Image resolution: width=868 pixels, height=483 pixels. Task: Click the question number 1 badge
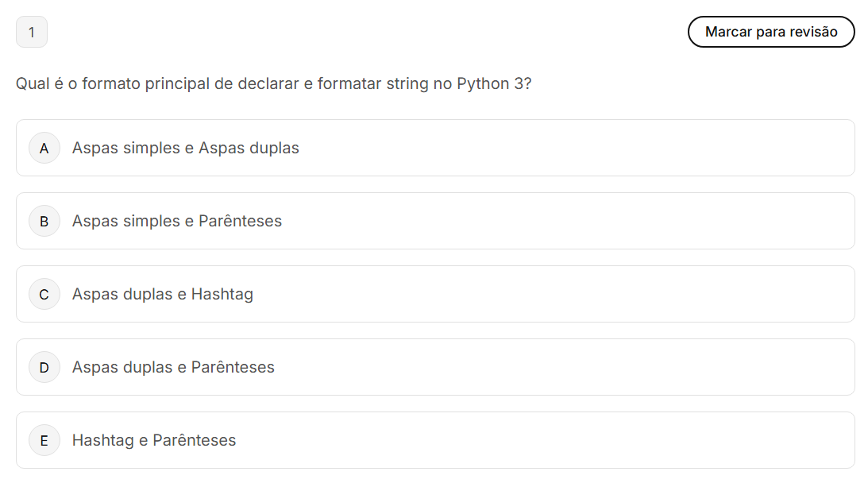32,33
